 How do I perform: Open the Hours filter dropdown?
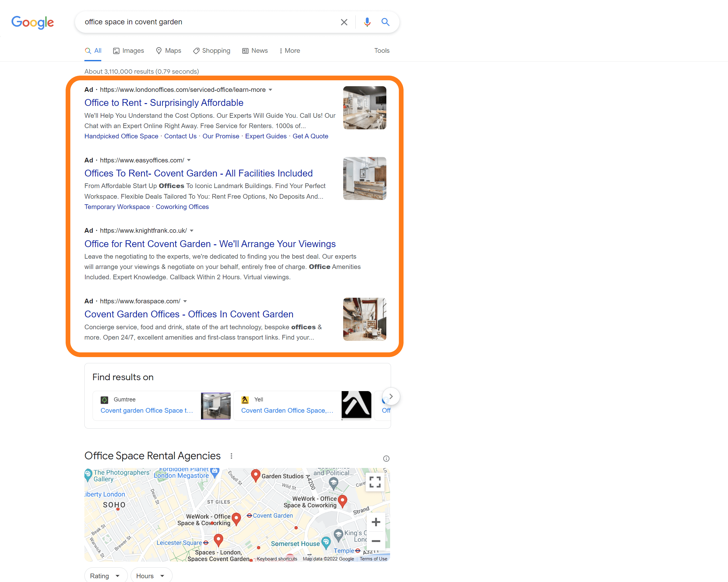pos(151,575)
